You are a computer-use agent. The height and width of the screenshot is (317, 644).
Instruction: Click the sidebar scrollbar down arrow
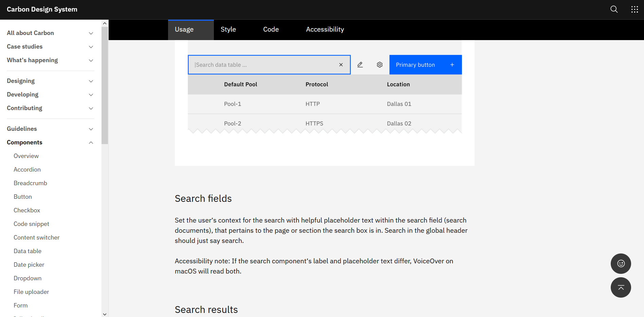(105, 314)
